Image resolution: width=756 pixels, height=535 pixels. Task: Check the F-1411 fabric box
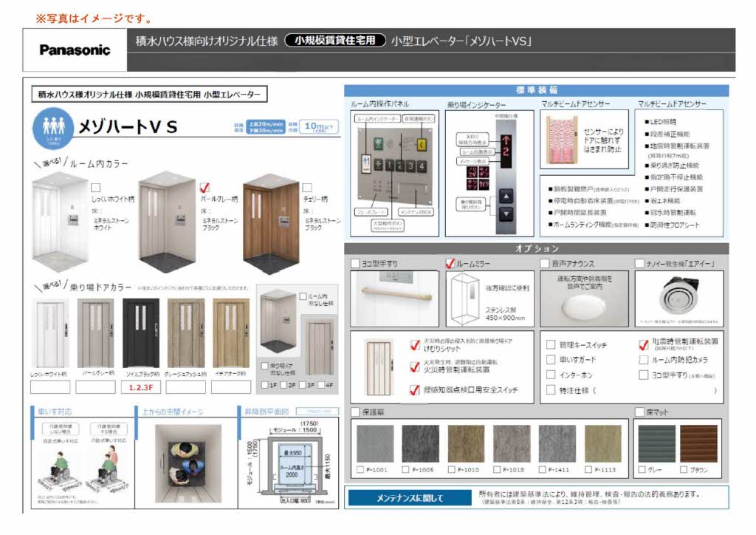coord(542,469)
